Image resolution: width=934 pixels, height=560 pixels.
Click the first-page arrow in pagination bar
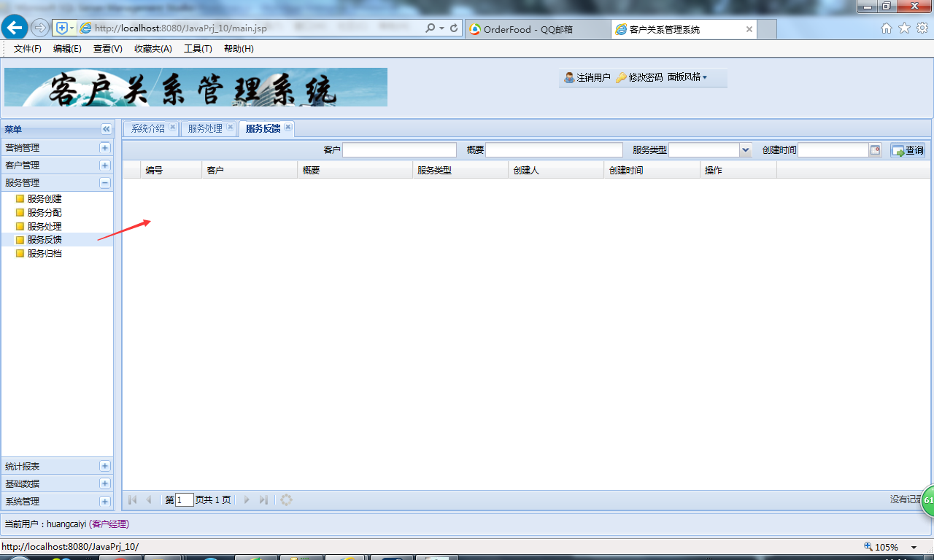pos(132,499)
